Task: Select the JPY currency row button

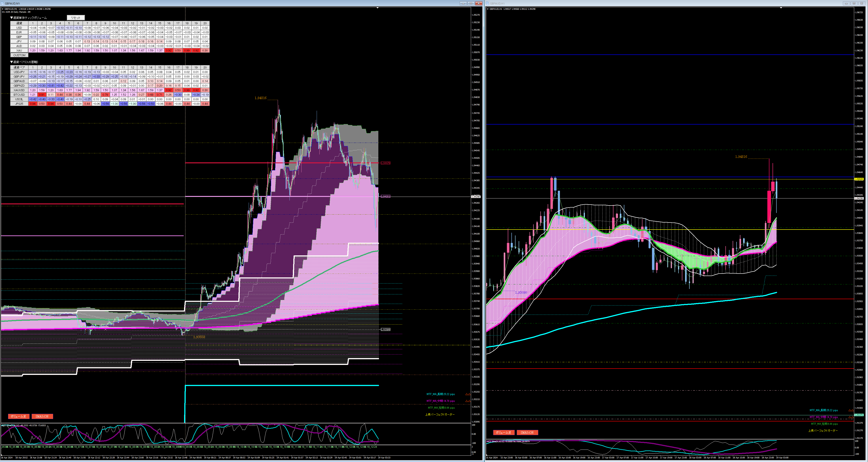Action: click(x=19, y=42)
